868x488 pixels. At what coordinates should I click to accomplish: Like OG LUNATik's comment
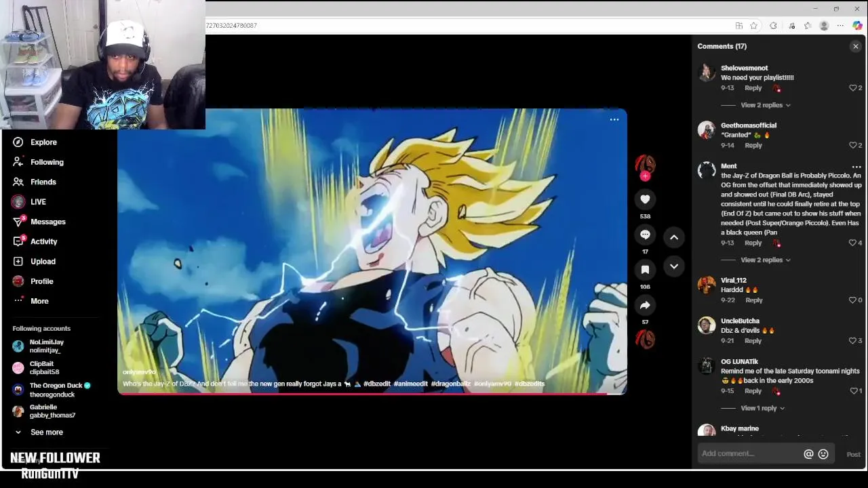(854, 390)
